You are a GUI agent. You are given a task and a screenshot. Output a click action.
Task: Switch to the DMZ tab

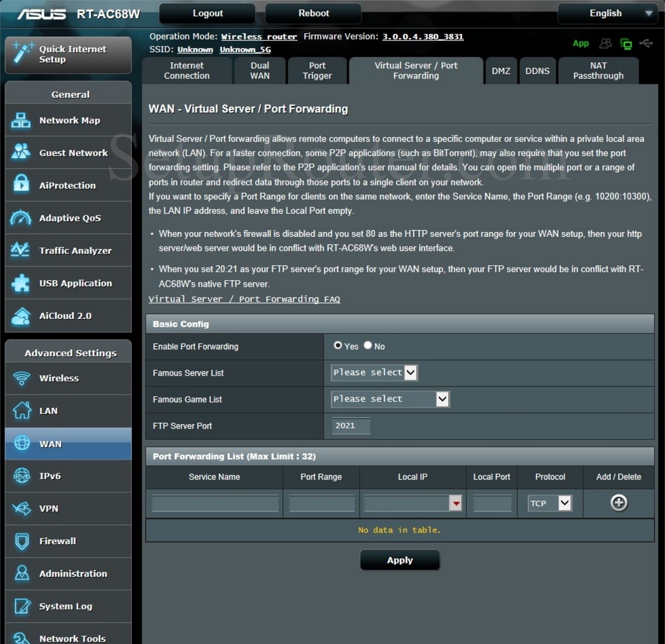pos(501,71)
